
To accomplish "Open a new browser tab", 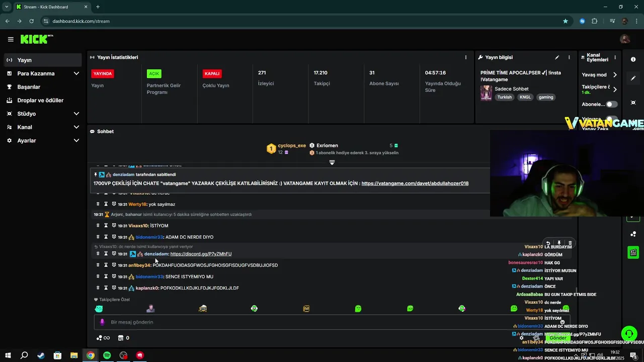I will tap(98, 7).
